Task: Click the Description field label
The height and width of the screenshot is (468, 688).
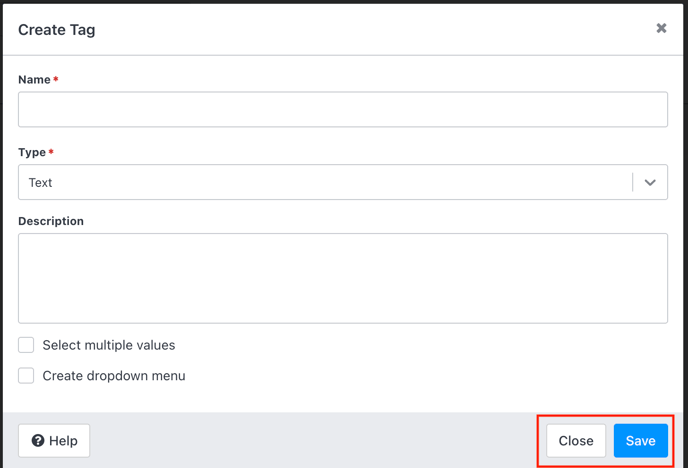Action: point(51,221)
